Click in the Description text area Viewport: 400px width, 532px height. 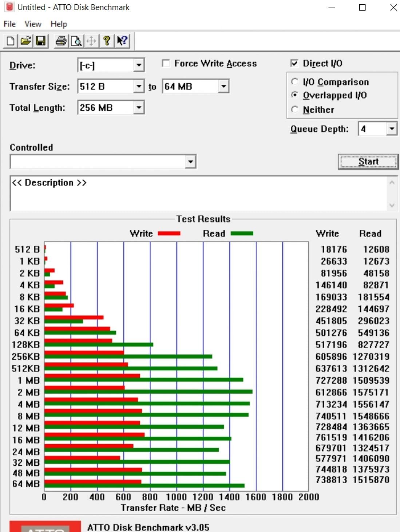199,194
